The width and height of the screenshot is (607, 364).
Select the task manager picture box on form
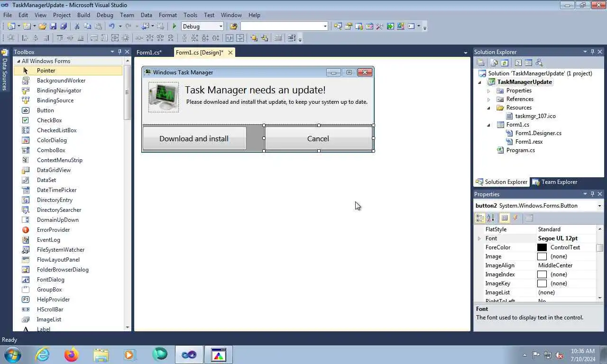point(164,97)
